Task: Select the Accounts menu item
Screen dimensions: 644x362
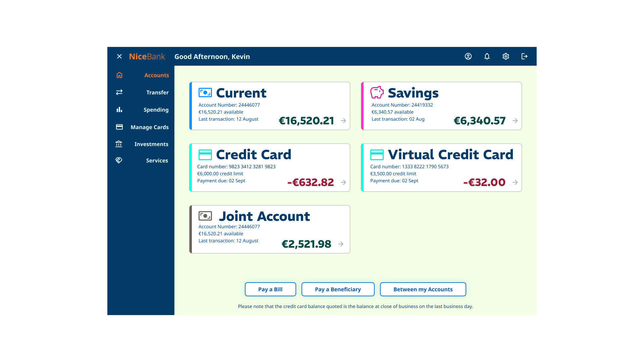Action: pyautogui.click(x=157, y=75)
